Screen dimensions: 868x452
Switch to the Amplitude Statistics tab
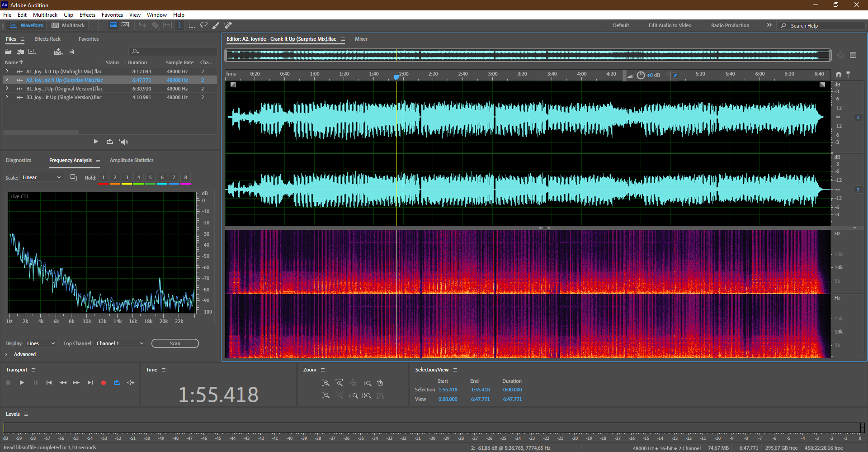pos(132,160)
